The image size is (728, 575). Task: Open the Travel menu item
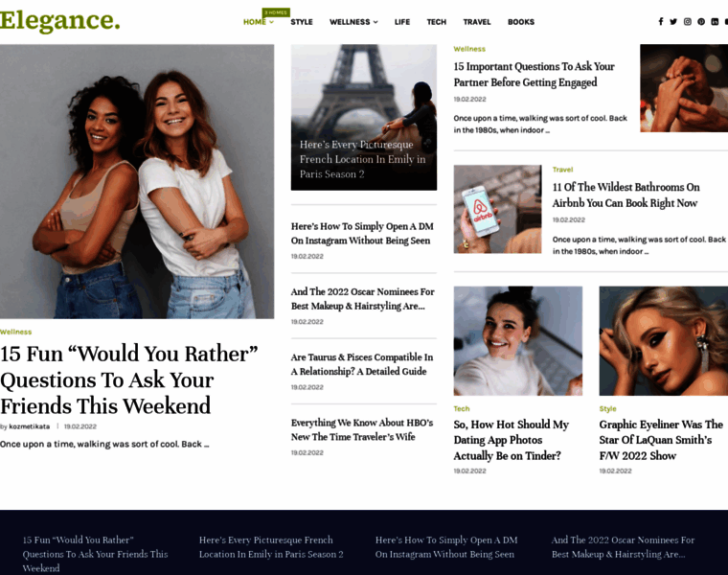coord(477,22)
